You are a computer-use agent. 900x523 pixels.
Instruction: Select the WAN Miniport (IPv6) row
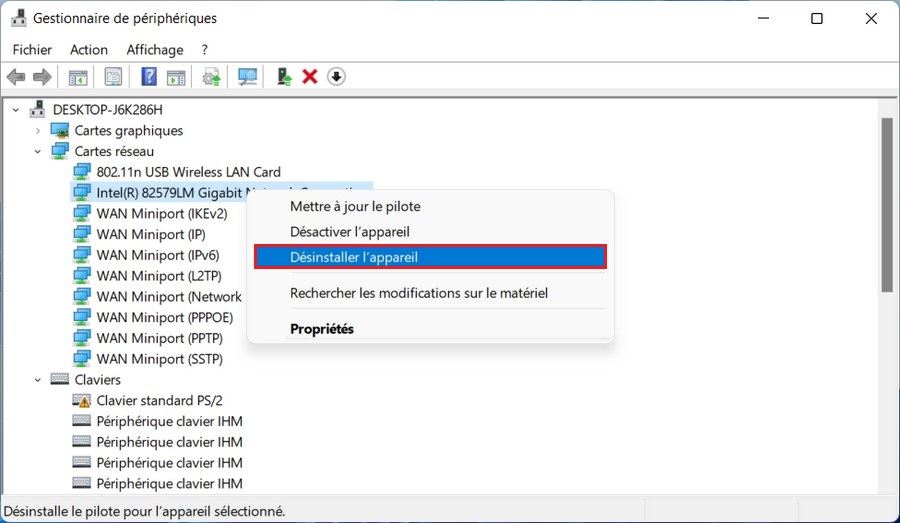tap(158, 255)
